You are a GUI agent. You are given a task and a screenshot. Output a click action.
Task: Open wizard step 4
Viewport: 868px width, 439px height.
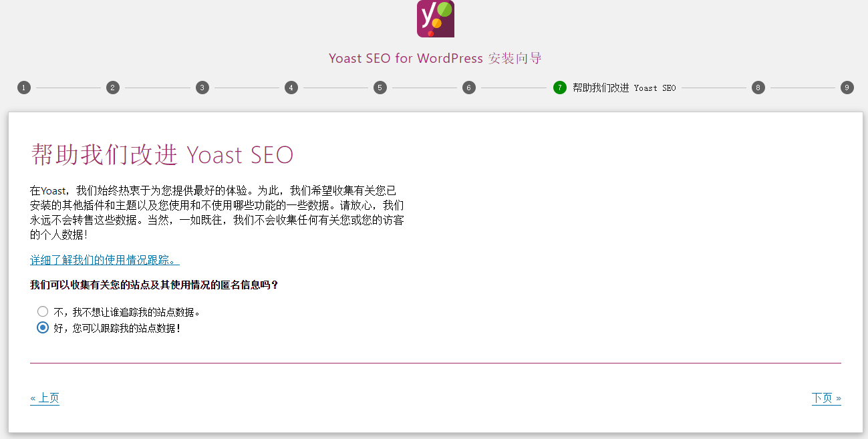[291, 88]
